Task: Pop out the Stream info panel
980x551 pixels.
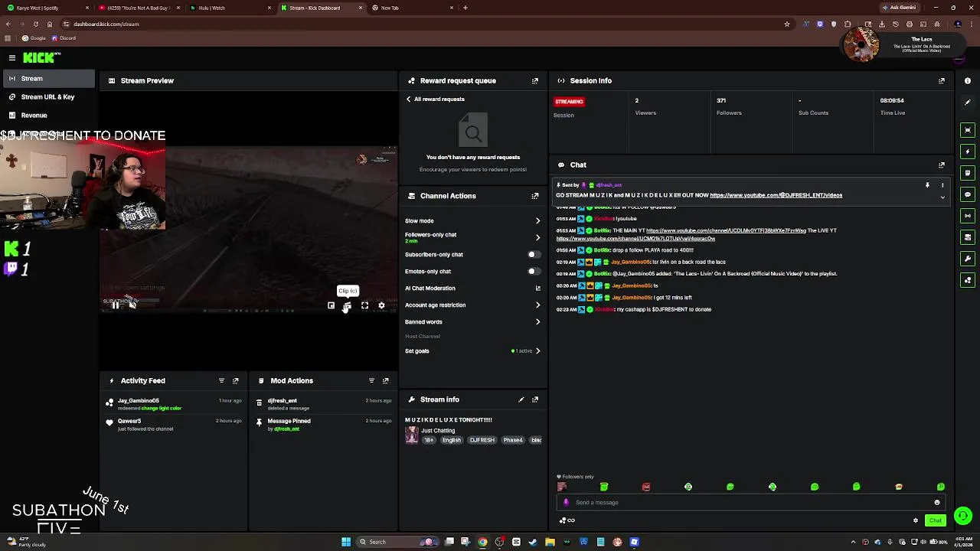Action: click(x=535, y=399)
